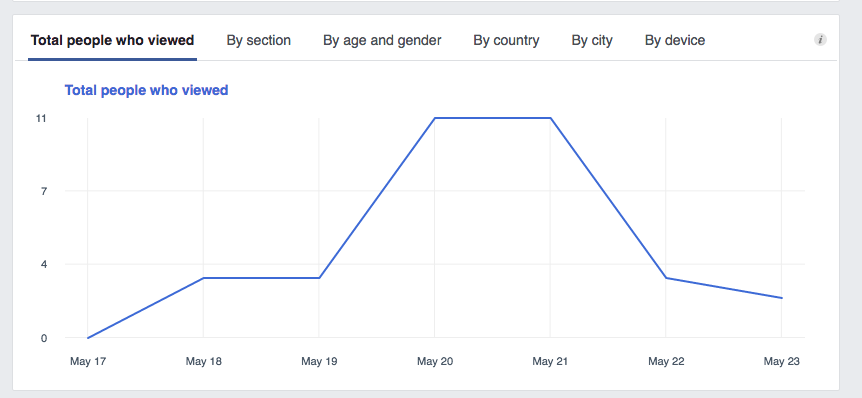Switch to the By country tab
The height and width of the screenshot is (398, 862).
pyautogui.click(x=506, y=41)
